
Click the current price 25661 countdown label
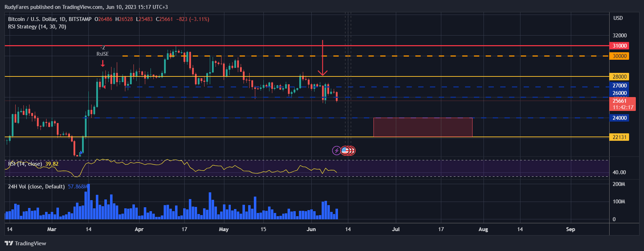(x=623, y=104)
